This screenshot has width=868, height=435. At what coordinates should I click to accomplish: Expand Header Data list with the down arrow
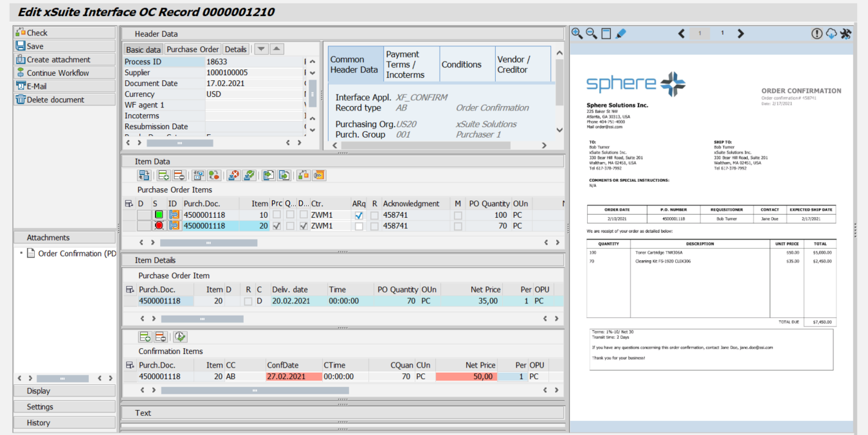pyautogui.click(x=262, y=48)
